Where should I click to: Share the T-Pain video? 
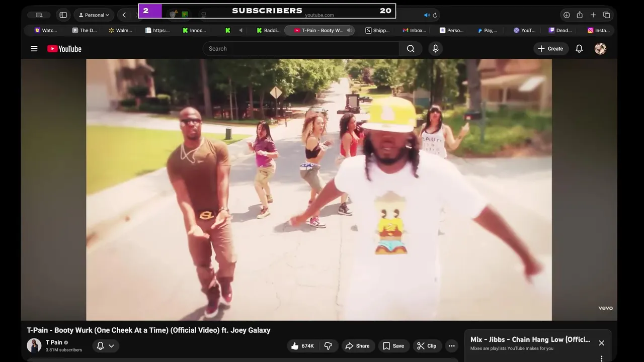358,346
